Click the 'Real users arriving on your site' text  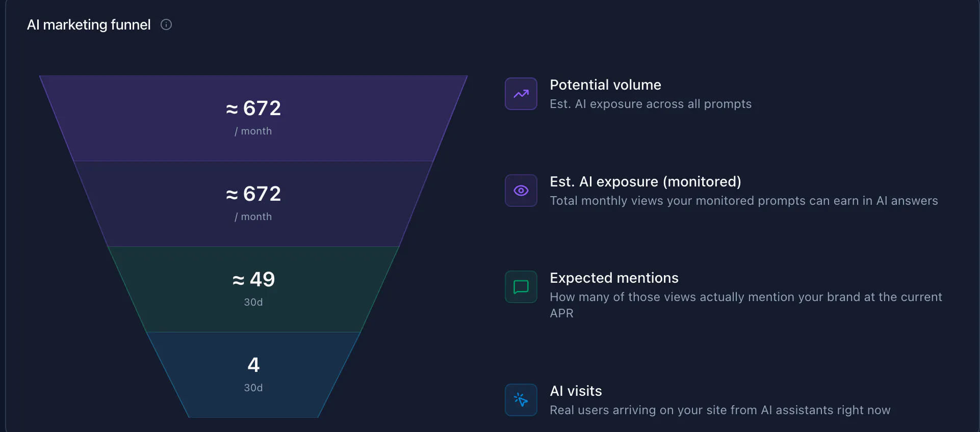pos(720,410)
